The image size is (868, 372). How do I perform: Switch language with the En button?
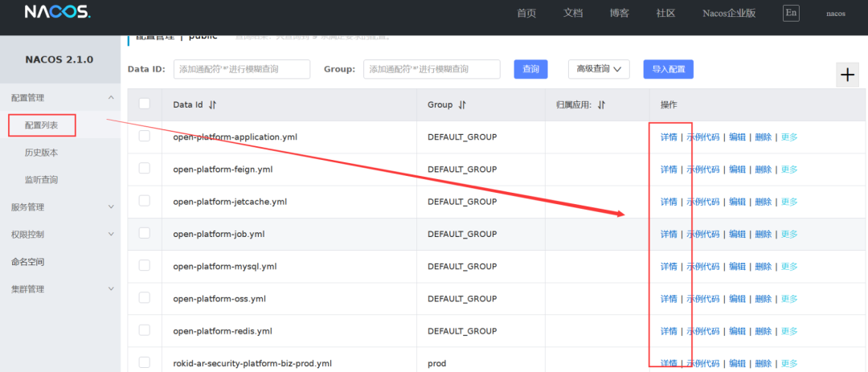[791, 13]
